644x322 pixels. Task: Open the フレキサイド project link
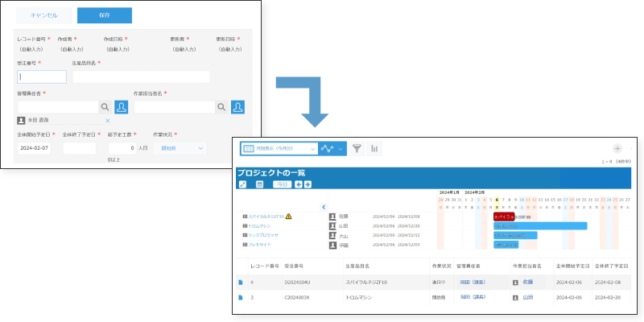click(259, 245)
